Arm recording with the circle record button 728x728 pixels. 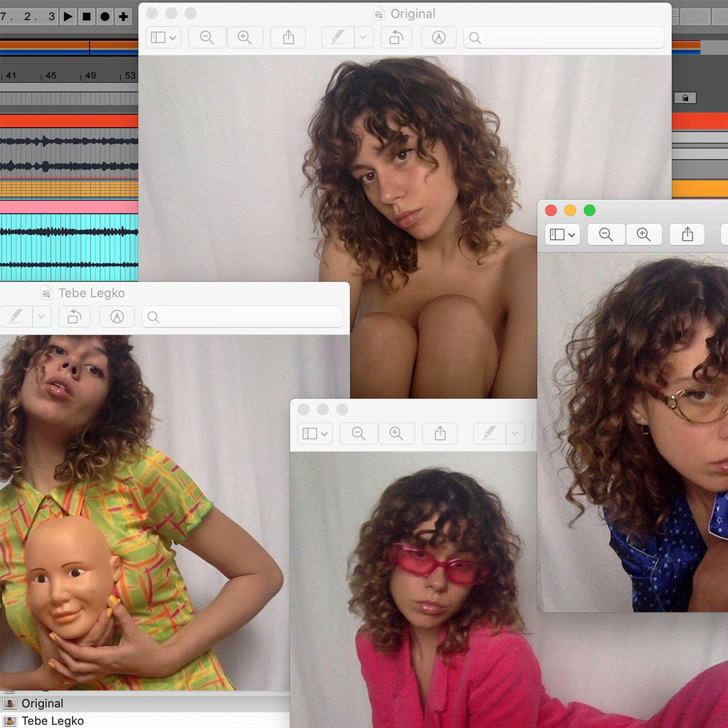[105, 17]
